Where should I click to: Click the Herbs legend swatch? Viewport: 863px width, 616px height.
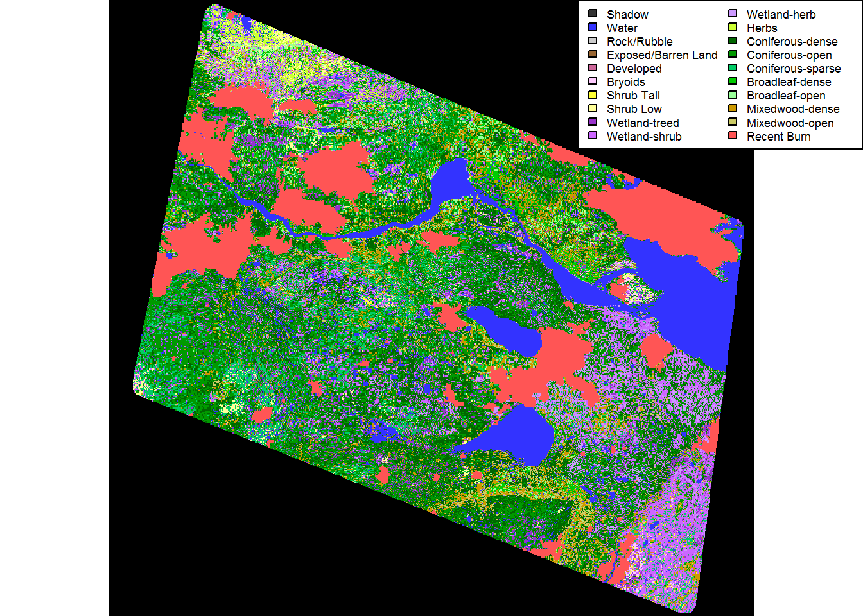733,27
